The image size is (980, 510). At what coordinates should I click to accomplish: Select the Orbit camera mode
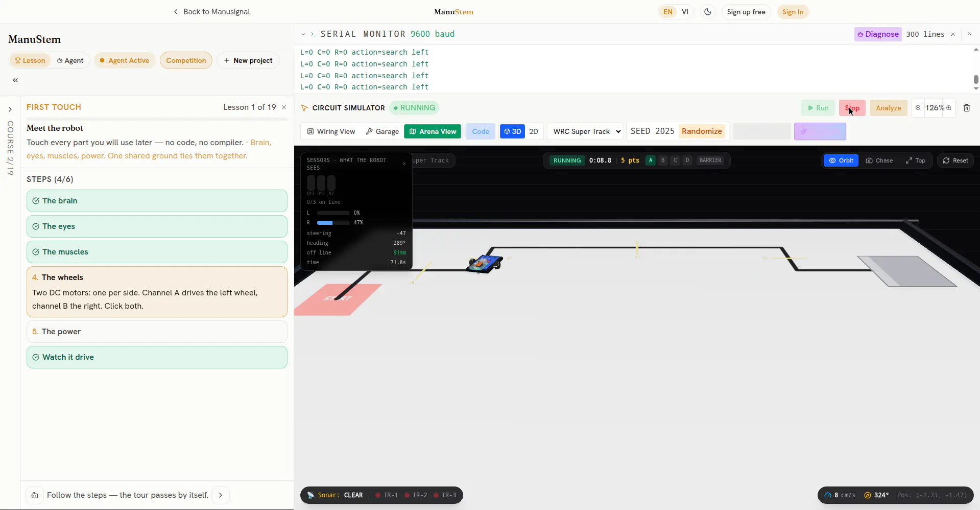[841, 160]
